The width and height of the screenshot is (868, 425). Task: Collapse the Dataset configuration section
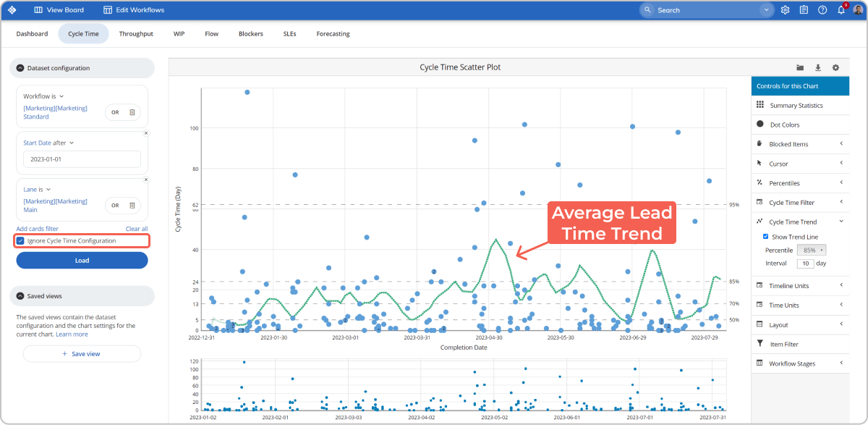point(20,68)
